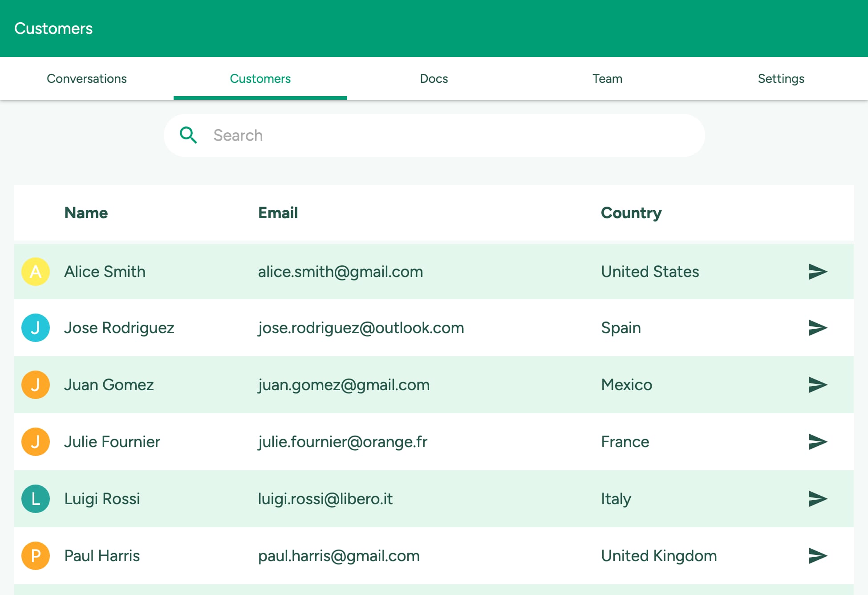Open the Docs tab
Viewport: 868px width, 595px height.
coord(434,78)
